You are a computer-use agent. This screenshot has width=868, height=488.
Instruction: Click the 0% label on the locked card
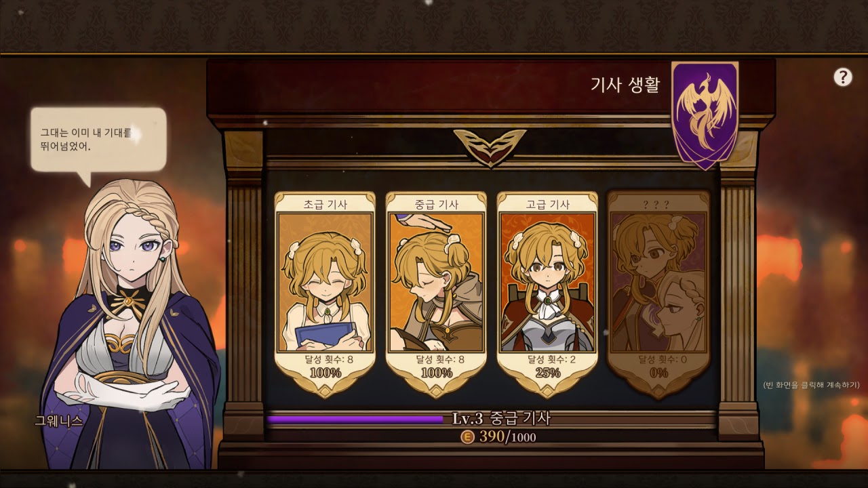pos(658,373)
